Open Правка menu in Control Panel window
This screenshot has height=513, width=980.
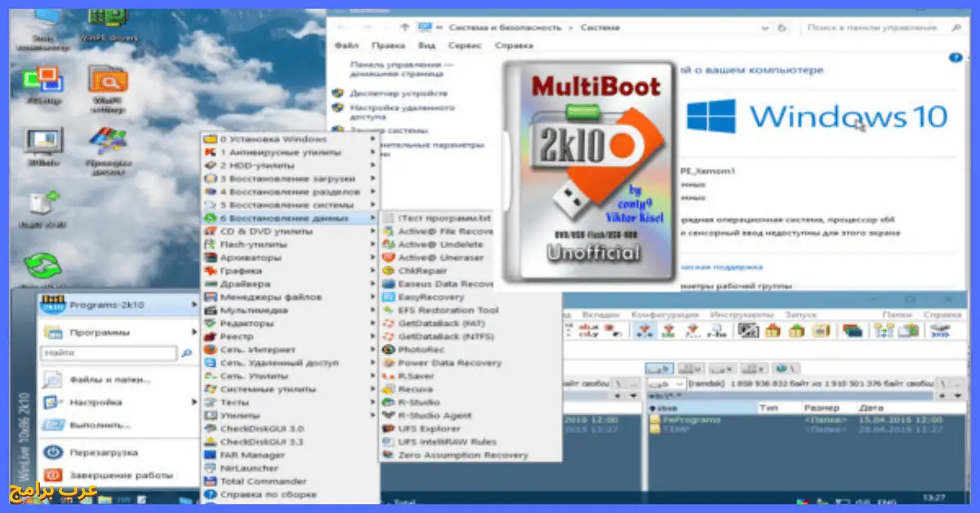pos(388,46)
